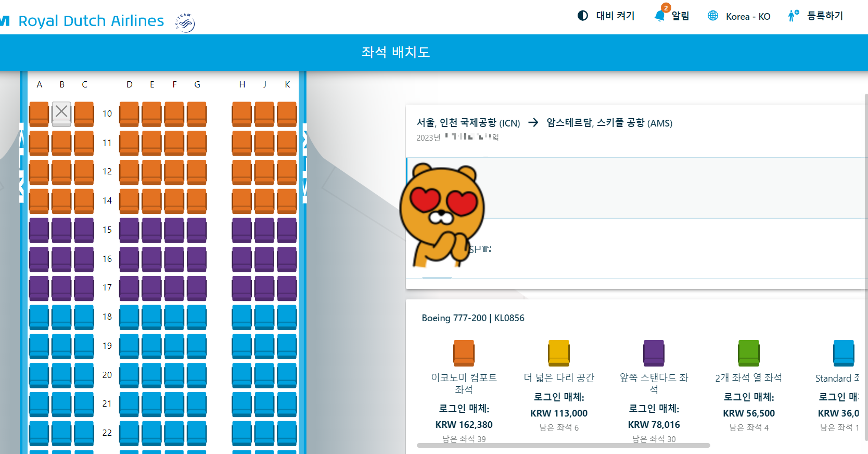Click price KRW 113,000
Screen dimensions: 868x454
pos(559,413)
